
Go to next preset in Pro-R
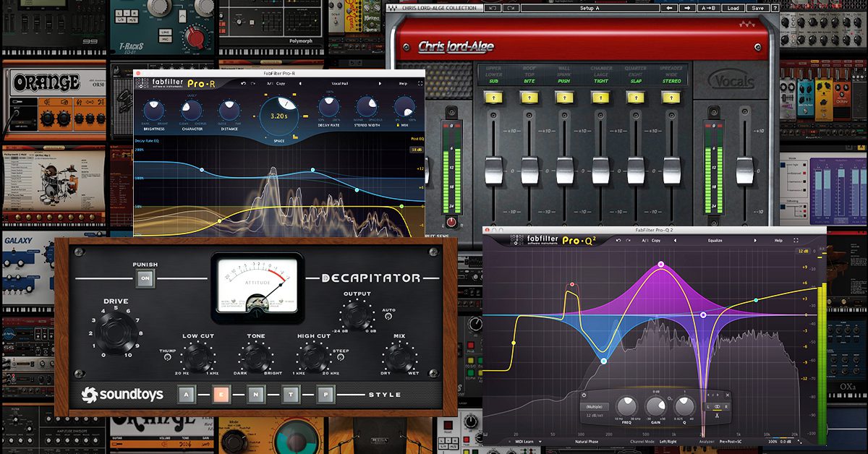tap(380, 83)
